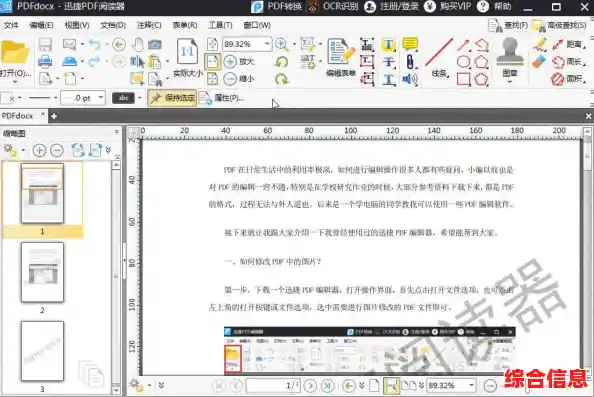Rotate page clockwise icon

(281, 79)
